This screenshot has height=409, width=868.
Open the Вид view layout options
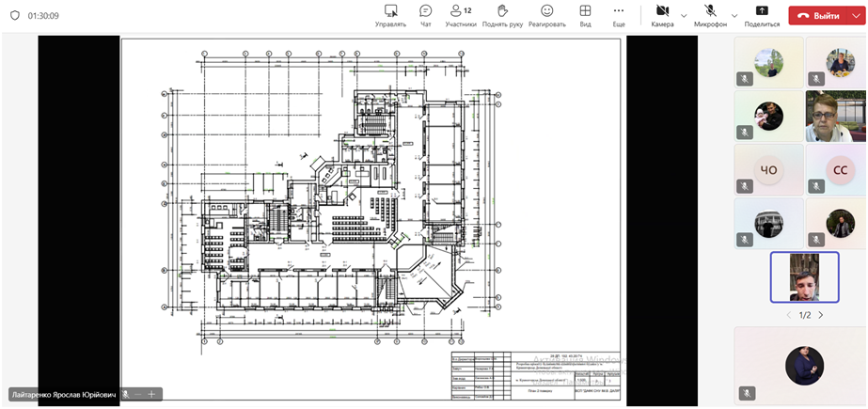[585, 15]
